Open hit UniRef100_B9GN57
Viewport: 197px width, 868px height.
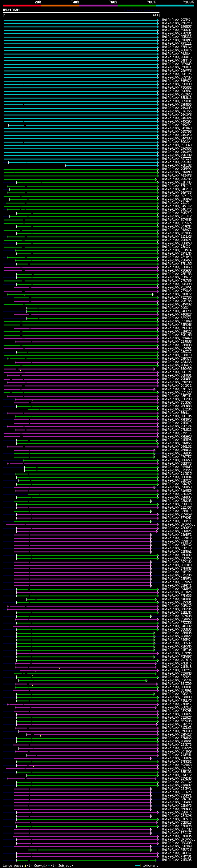[177, 26]
